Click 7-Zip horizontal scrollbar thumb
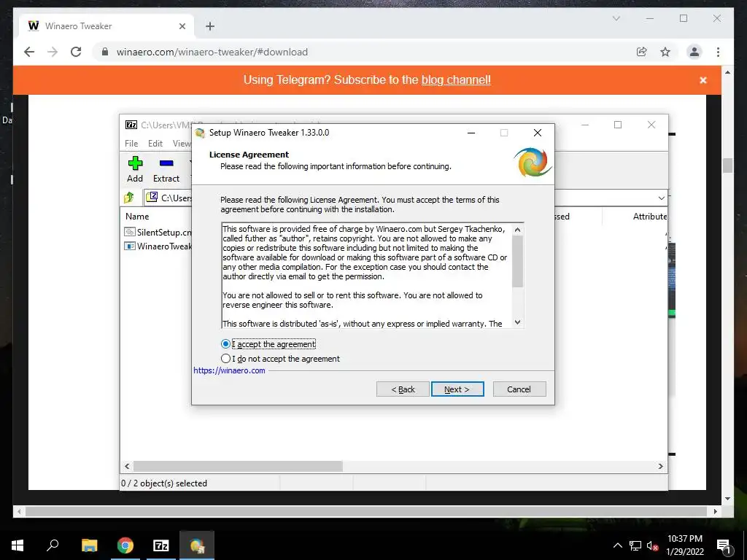Image resolution: width=747 pixels, height=560 pixels. pos(238,466)
